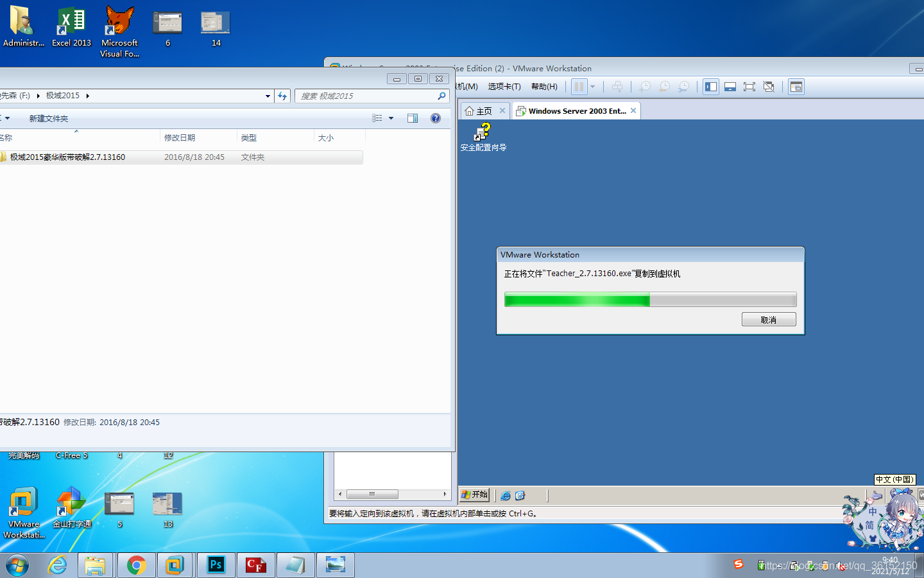Open the desktop file named 13
The height and width of the screenshot is (578, 924).
[167, 509]
